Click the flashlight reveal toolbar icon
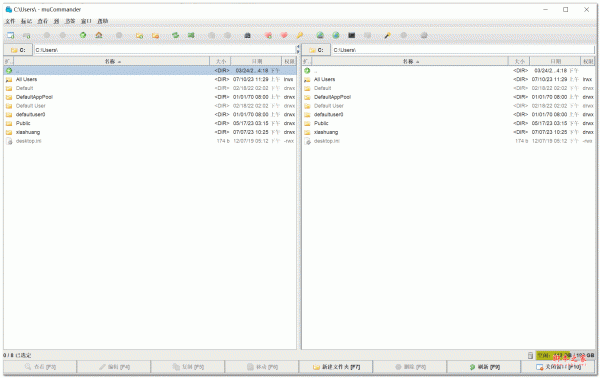 387,36
